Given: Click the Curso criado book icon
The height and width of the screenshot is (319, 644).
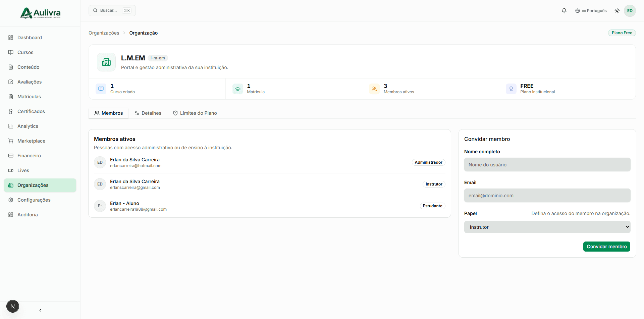Looking at the screenshot, I should tap(101, 89).
